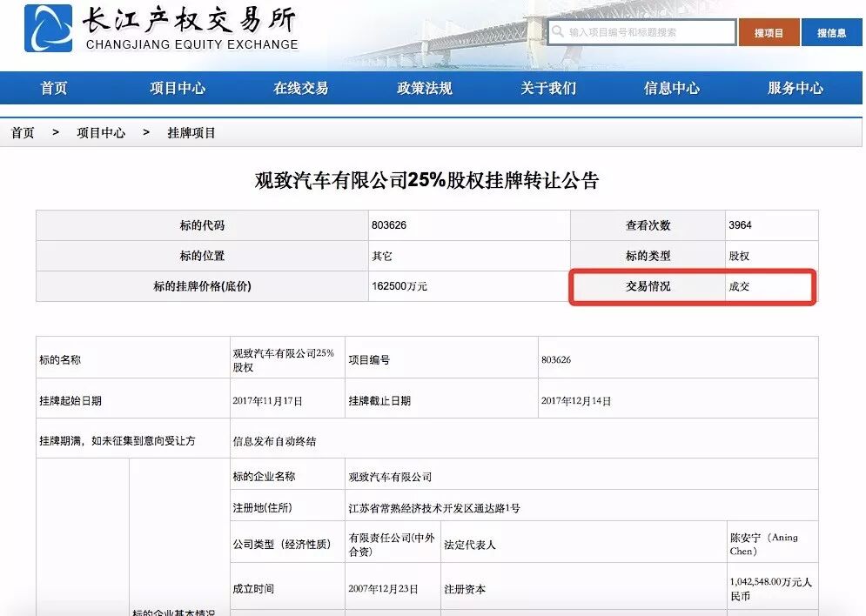This screenshot has height=616, width=866.
Task: Open the 关于我们 navigation menu
Action: 547,89
